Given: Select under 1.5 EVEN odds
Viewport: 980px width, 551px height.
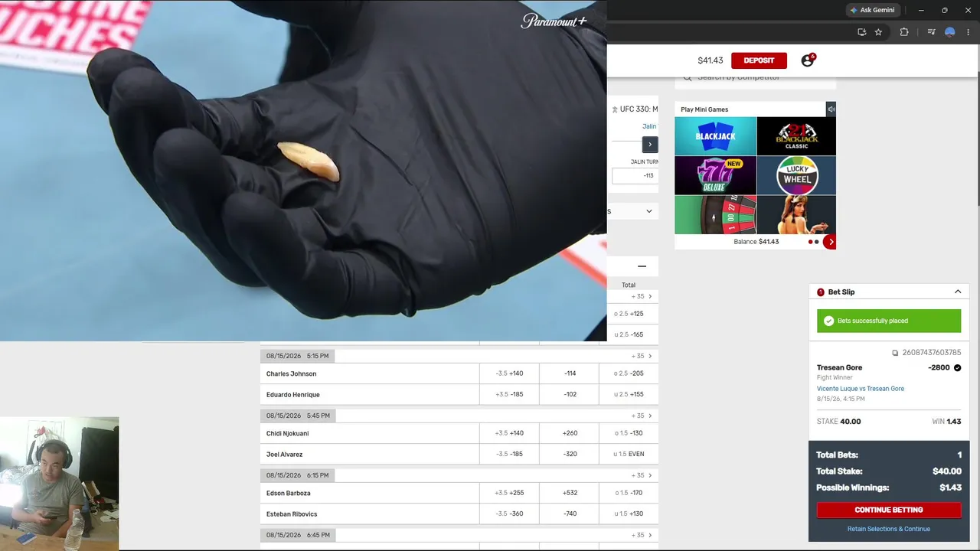Looking at the screenshot, I should click(x=629, y=454).
